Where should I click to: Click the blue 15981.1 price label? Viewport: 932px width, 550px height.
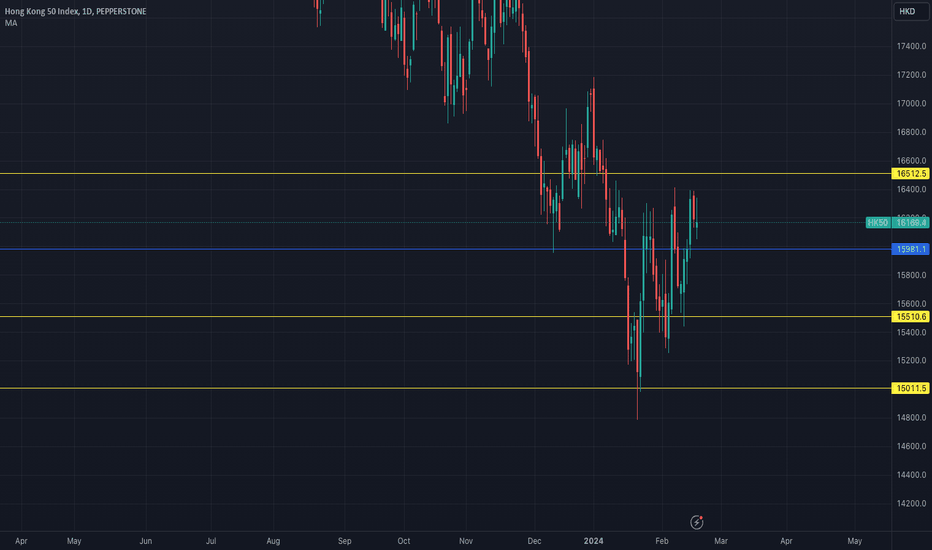pyautogui.click(x=911, y=249)
